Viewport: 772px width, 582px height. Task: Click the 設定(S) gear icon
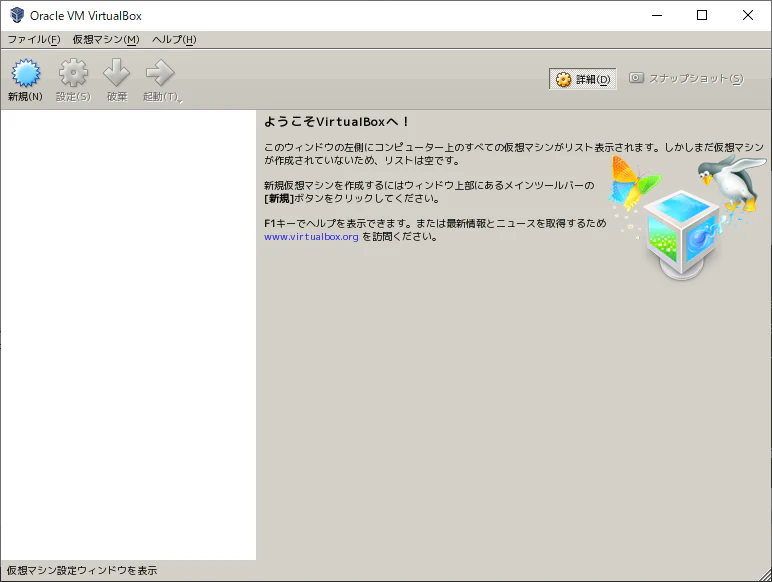[73, 73]
